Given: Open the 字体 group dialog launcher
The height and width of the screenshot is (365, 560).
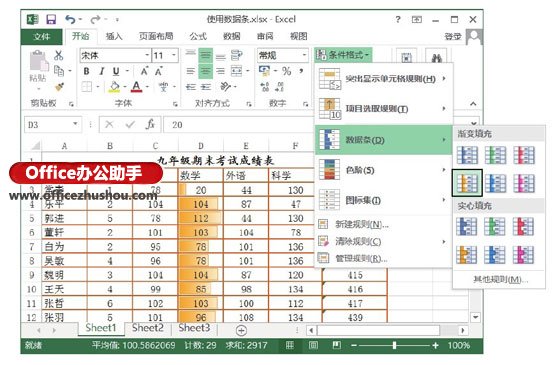Looking at the screenshot, I should coord(175,104).
